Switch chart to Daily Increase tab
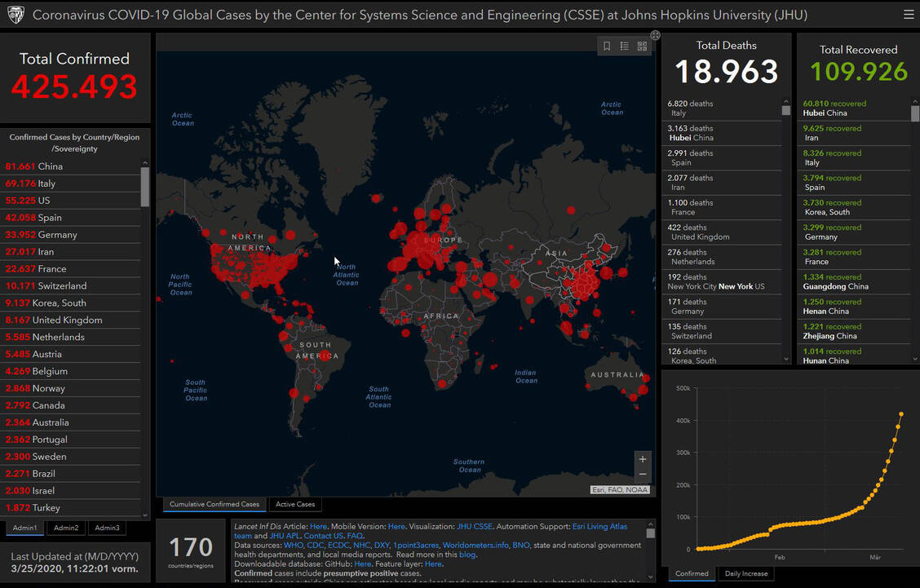 click(745, 573)
